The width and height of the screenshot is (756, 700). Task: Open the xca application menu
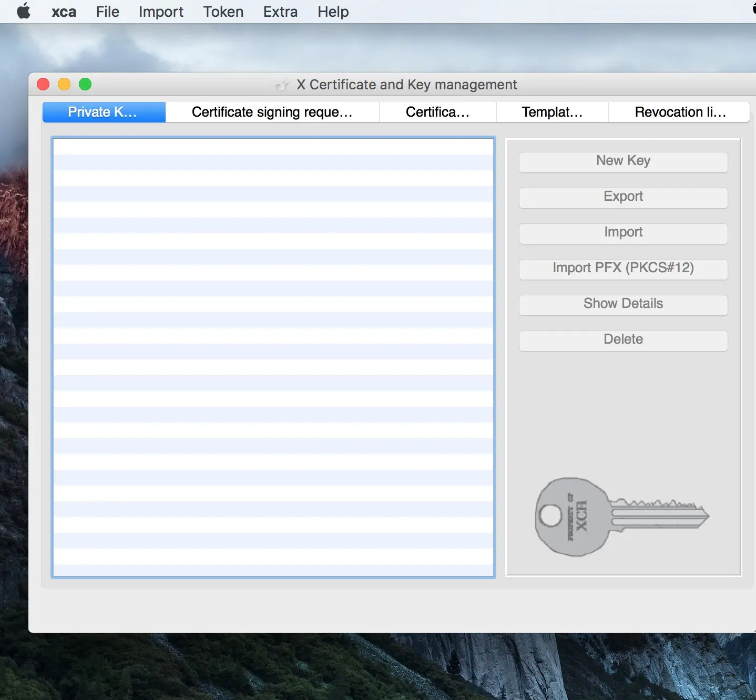64,12
